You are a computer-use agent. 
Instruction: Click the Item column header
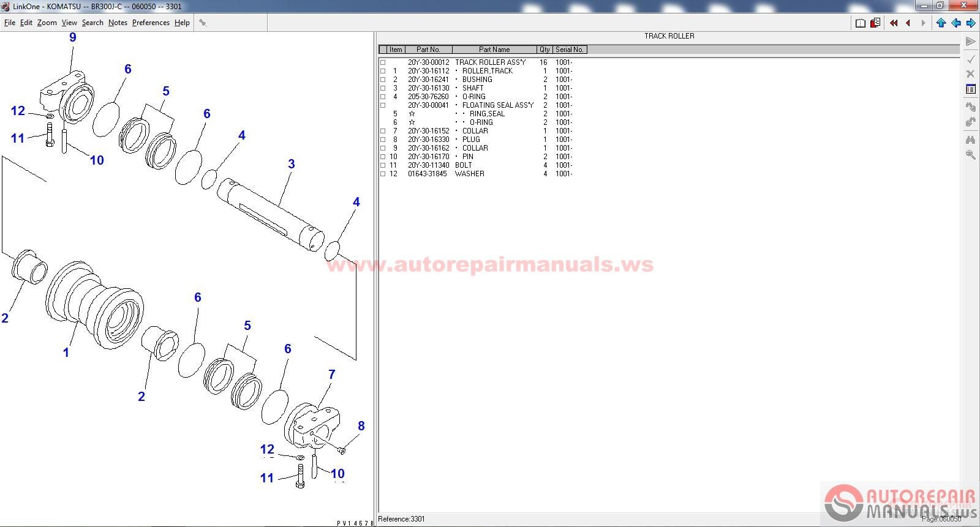(396, 50)
